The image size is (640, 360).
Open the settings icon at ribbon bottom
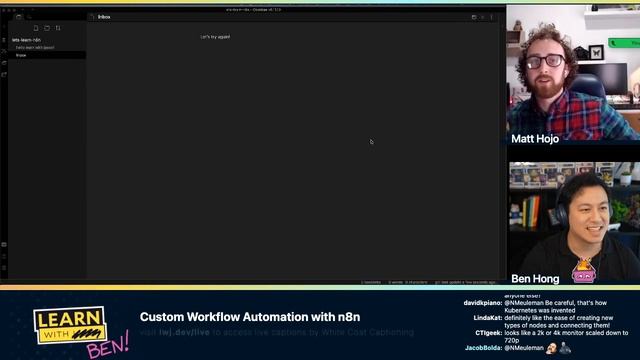point(4,268)
